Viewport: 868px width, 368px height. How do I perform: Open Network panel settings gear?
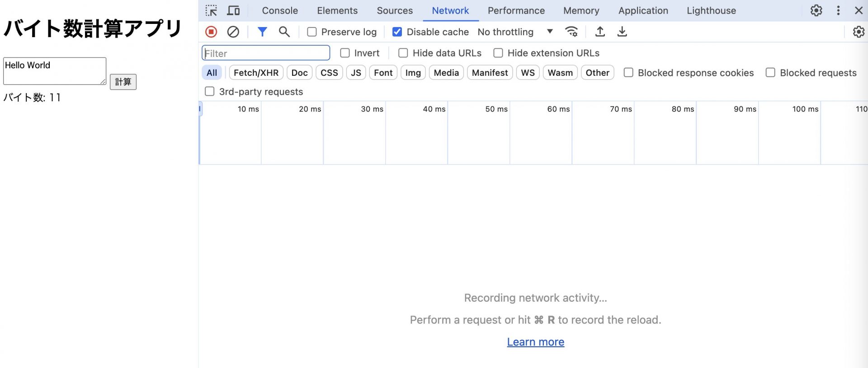(858, 32)
